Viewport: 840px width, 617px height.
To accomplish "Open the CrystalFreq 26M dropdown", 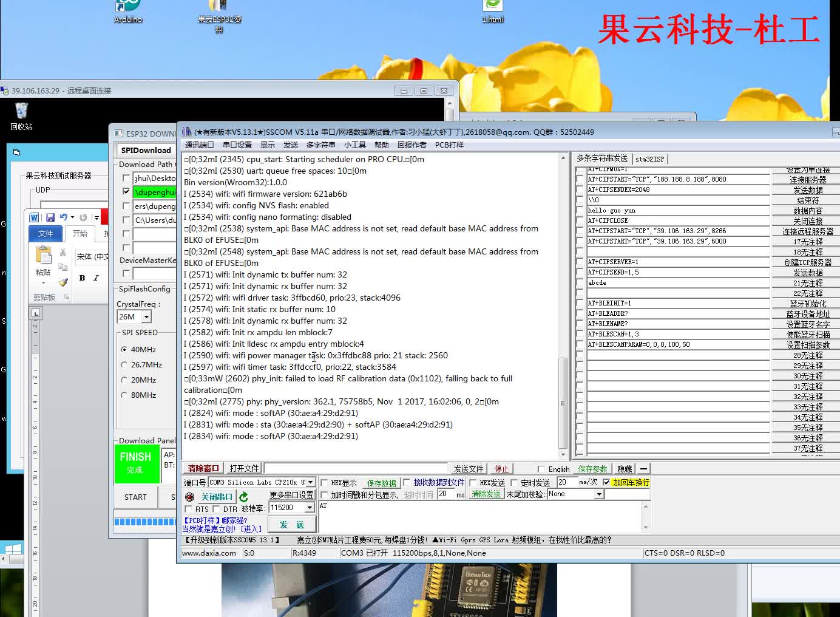I will (146, 317).
